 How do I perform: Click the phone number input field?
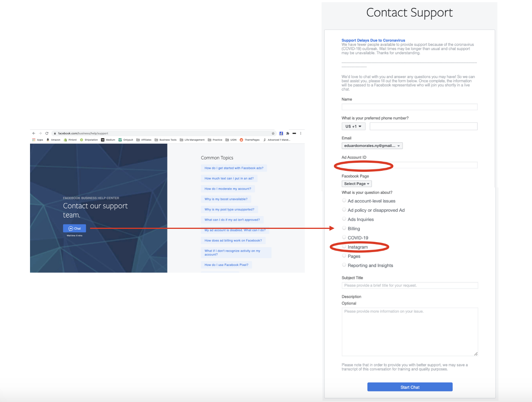[424, 126]
